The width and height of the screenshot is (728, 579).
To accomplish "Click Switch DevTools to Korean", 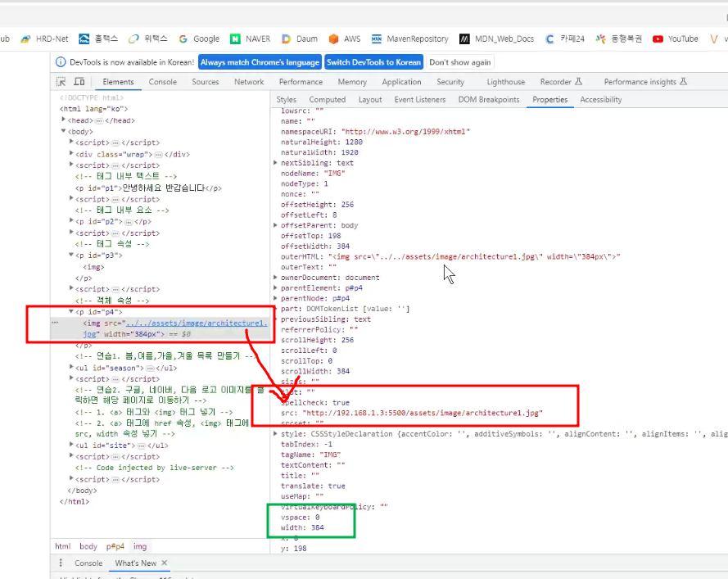I will (x=373, y=62).
